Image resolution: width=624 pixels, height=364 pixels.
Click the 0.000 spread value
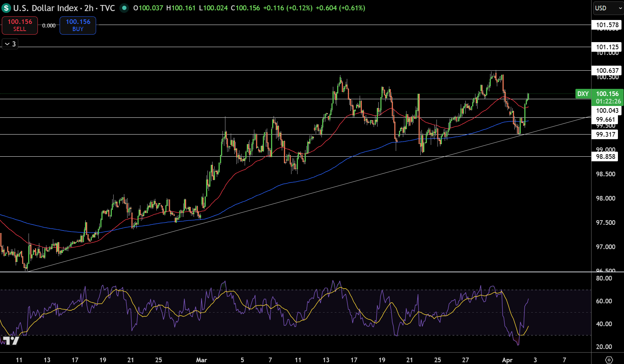point(49,26)
